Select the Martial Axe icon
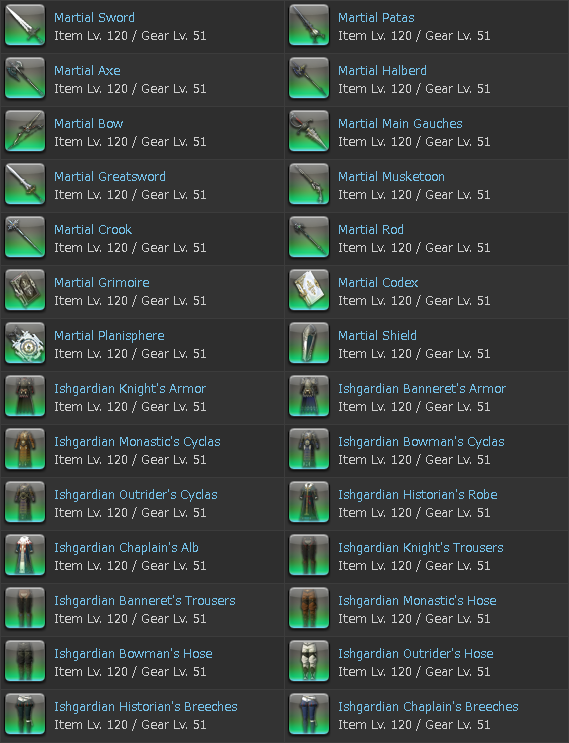The image size is (569, 743). pyautogui.click(x=25, y=78)
